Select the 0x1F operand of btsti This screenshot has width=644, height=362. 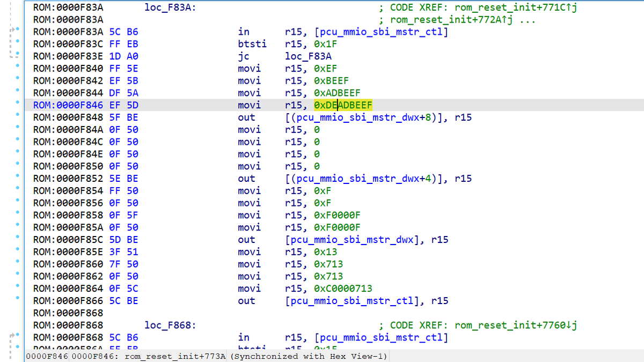coord(326,44)
